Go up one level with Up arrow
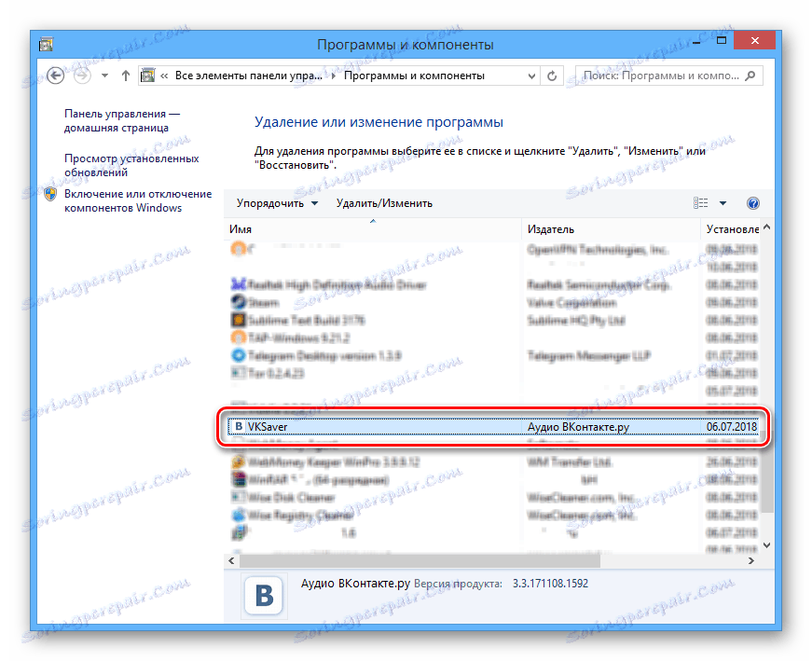This screenshot has height=661, width=812. tap(125, 76)
